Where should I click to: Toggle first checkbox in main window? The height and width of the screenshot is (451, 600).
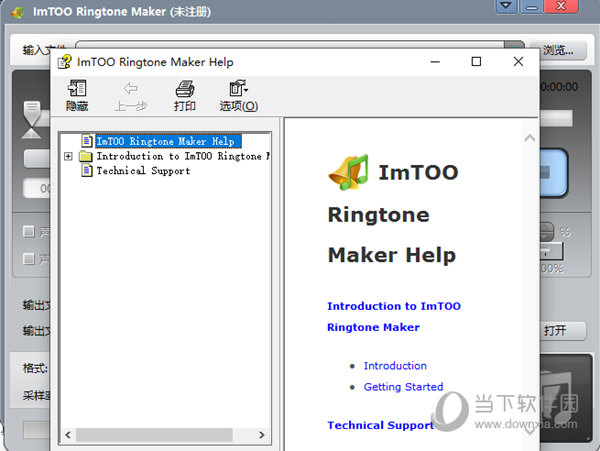pyautogui.click(x=29, y=231)
